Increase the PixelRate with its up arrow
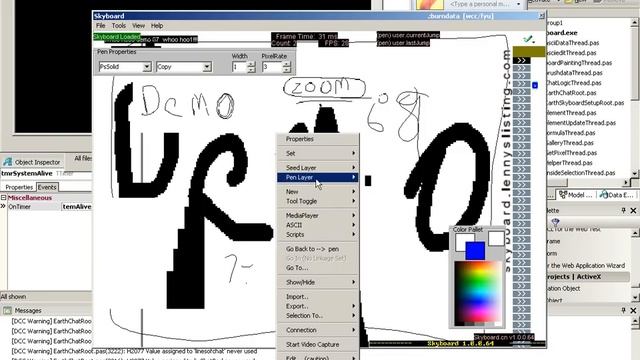 (287, 64)
